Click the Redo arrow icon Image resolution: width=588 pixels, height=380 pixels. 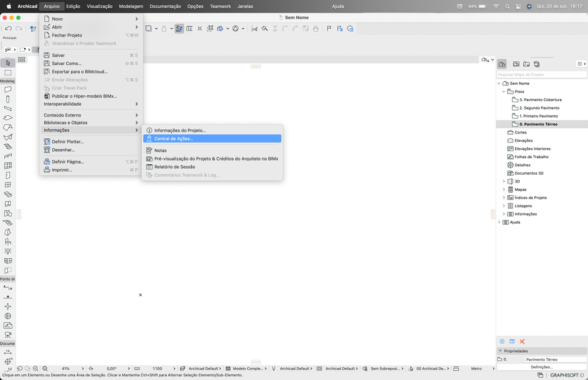click(18, 28)
